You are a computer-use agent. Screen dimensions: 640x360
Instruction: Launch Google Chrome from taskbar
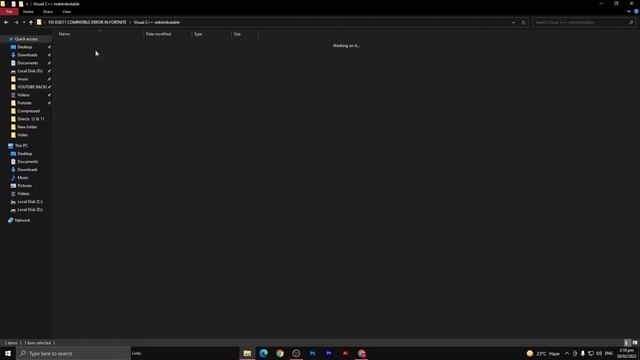280,353
